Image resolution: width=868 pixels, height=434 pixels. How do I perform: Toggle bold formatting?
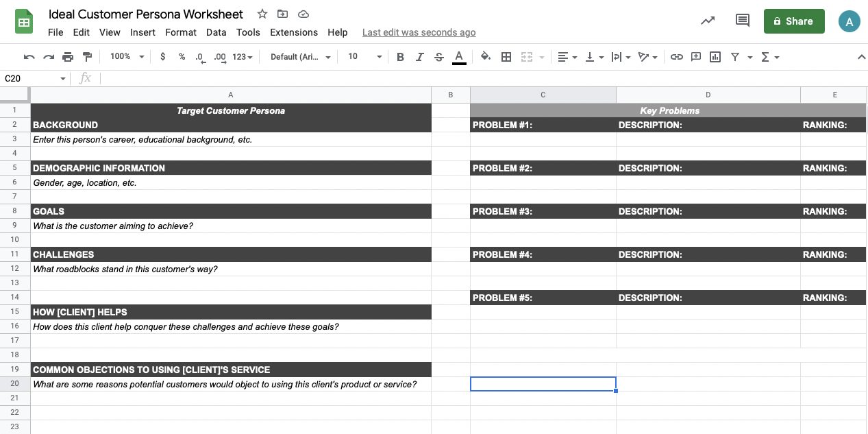pyautogui.click(x=400, y=57)
